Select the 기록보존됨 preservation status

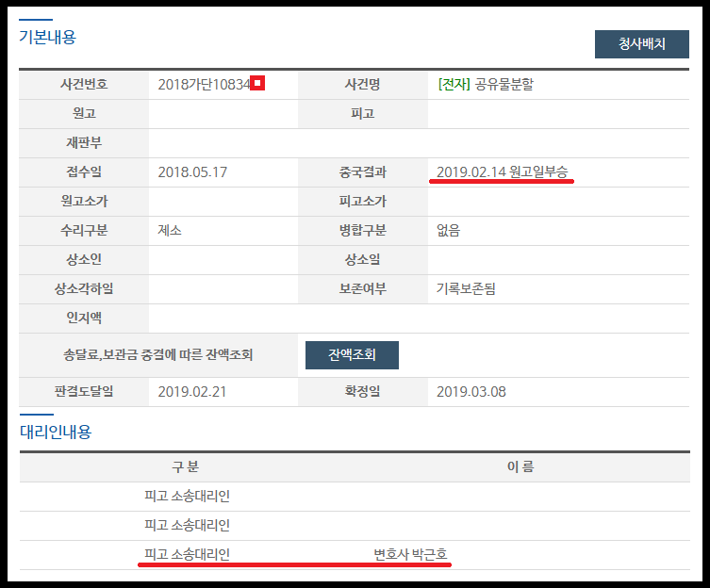(x=466, y=289)
